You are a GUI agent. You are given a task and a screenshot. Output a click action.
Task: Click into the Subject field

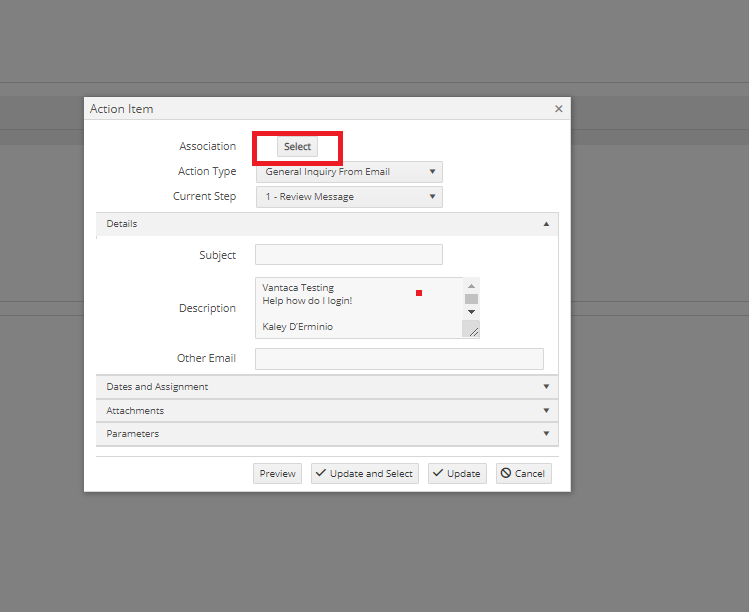click(x=348, y=255)
